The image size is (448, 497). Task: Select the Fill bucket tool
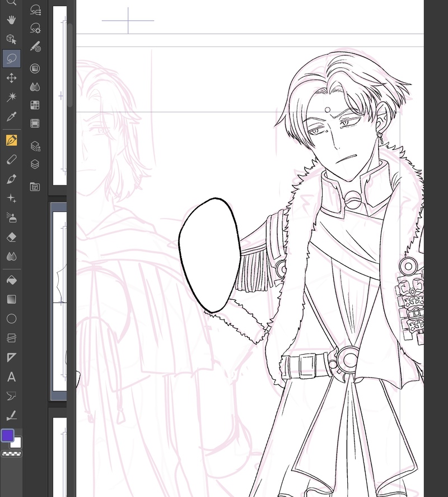click(11, 280)
